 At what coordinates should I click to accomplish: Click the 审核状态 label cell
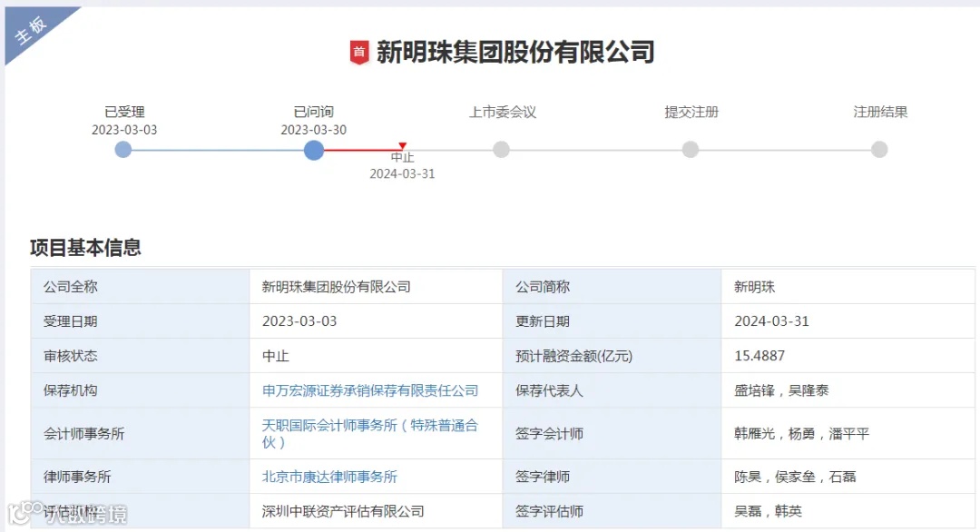[x=140, y=356]
